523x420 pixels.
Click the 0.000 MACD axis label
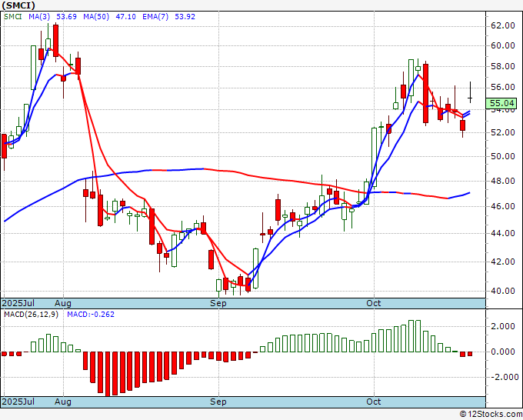click(505, 352)
